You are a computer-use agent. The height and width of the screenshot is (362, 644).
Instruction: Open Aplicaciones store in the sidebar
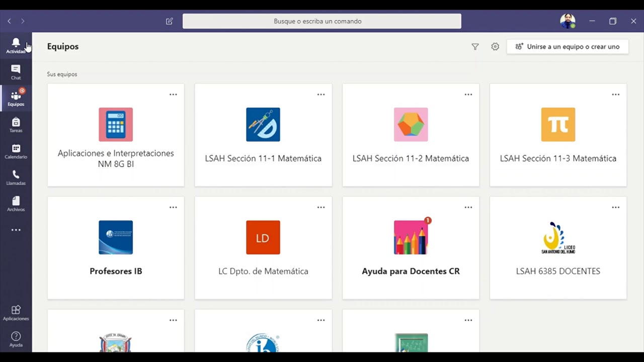16,313
